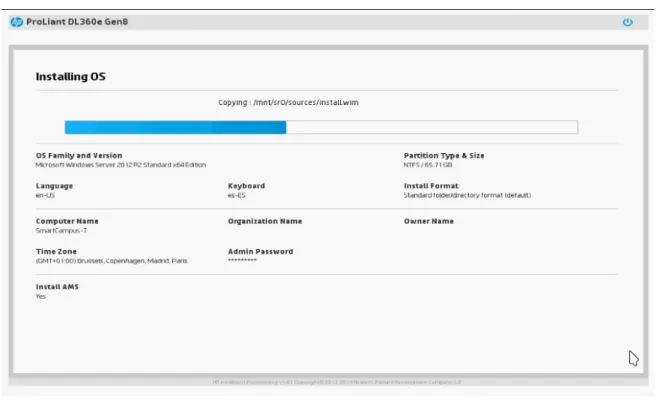
Task: Click the SmartCampus-7 computer name
Action: tap(61, 231)
